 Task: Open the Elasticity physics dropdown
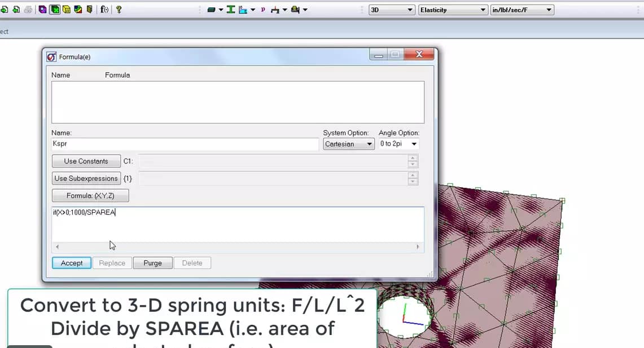(453, 10)
